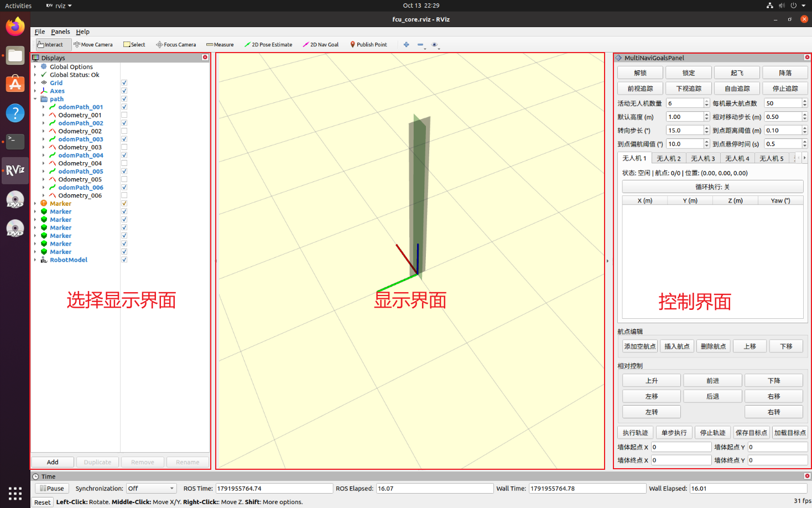This screenshot has width=812, height=508.
Task: Open the Panels menu
Action: coord(60,32)
